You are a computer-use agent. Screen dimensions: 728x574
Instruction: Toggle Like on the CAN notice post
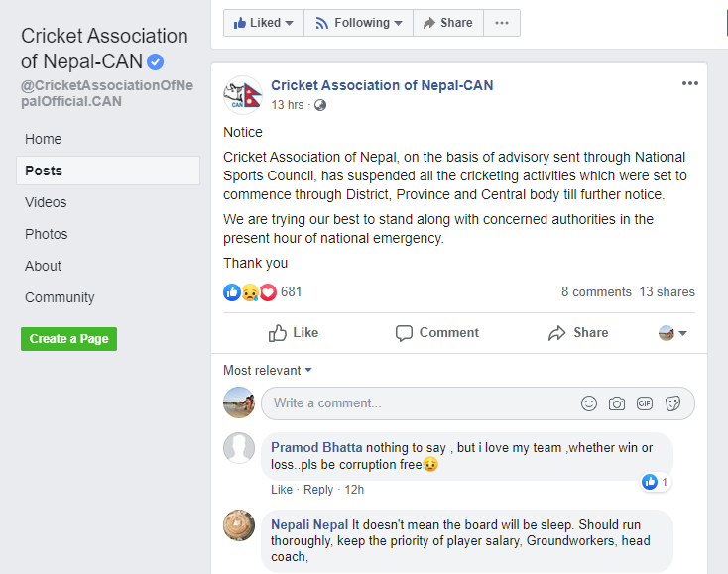[x=294, y=333]
